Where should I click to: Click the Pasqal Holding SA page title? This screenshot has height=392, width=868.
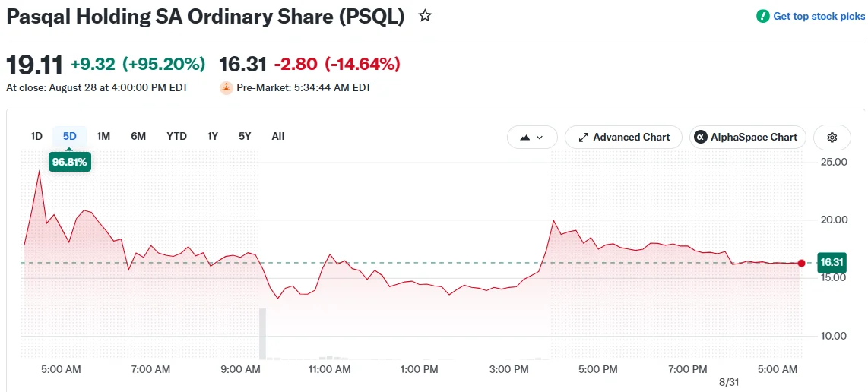205,17
